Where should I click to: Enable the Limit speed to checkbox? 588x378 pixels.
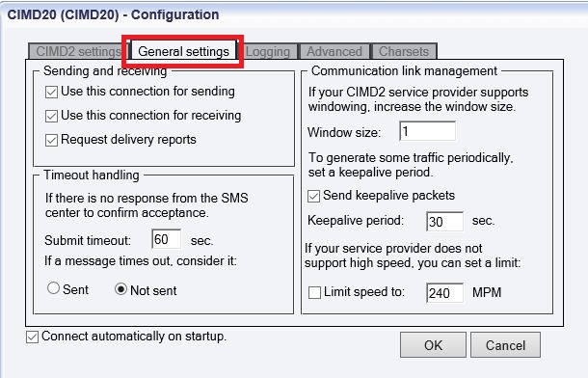point(314,292)
